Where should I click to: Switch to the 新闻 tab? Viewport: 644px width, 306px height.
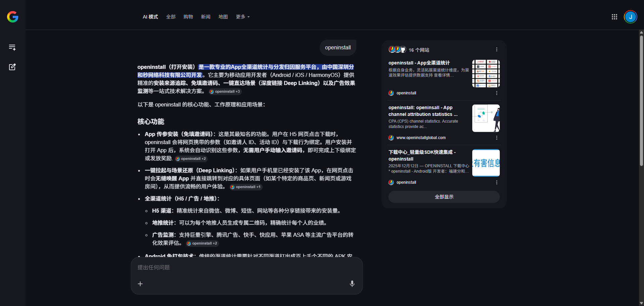[x=206, y=17]
